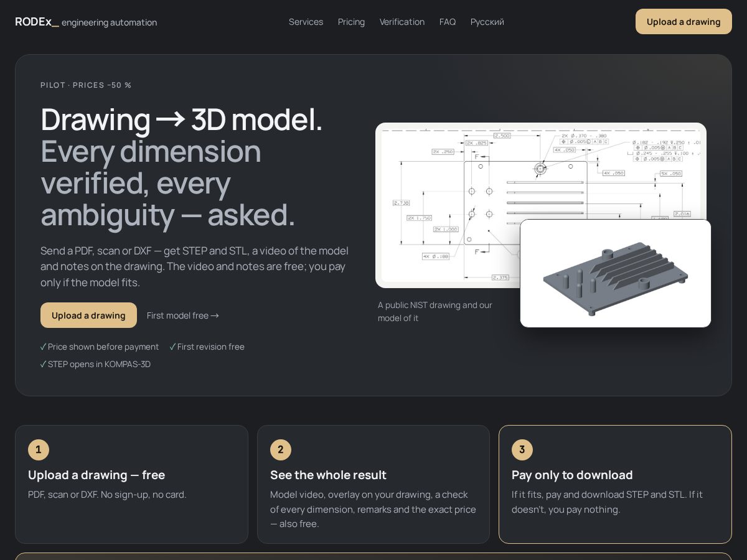The image size is (747, 560).
Task: Open the FAQ nav link
Action: pyautogui.click(x=448, y=22)
